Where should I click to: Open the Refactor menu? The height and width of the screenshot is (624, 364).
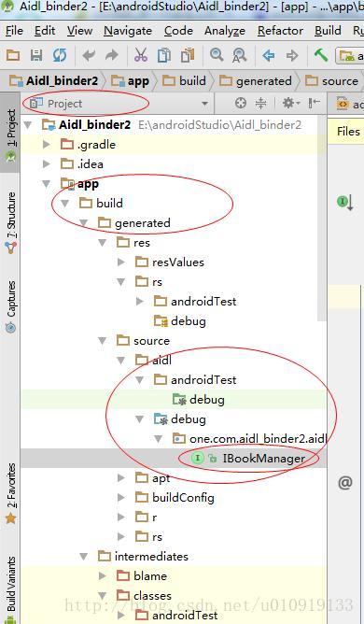click(x=280, y=31)
